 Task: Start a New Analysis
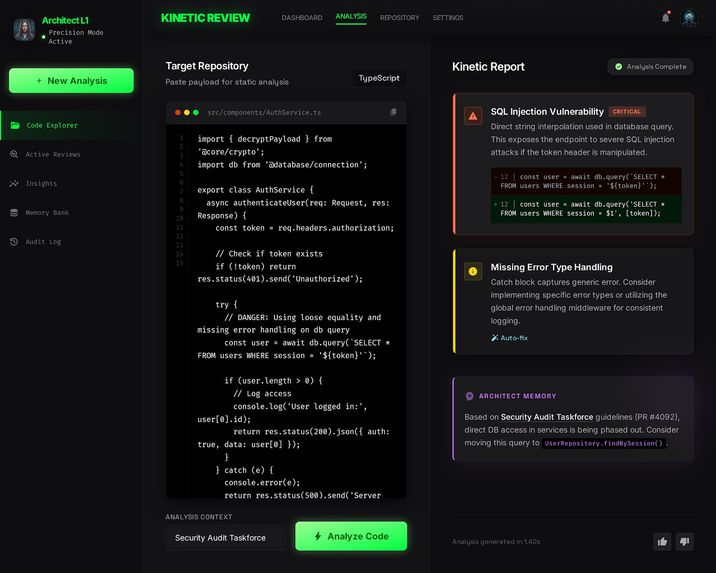tap(71, 81)
